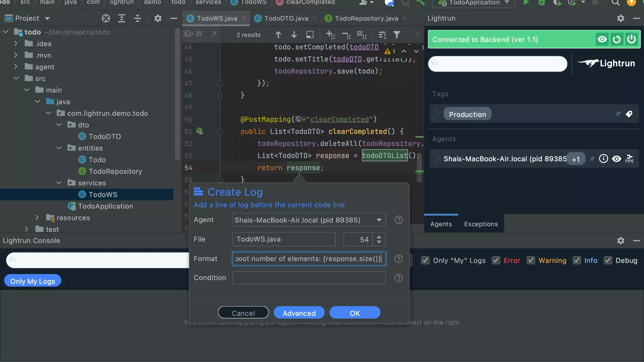Toggle agent visibility eye icon
Image resolution: width=644 pixels, height=362 pixels.
pos(616,159)
